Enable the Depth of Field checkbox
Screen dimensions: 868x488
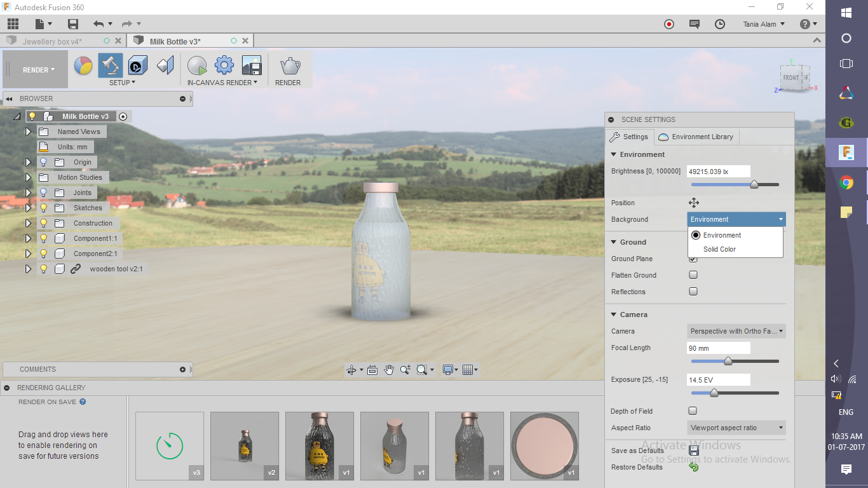coord(693,411)
